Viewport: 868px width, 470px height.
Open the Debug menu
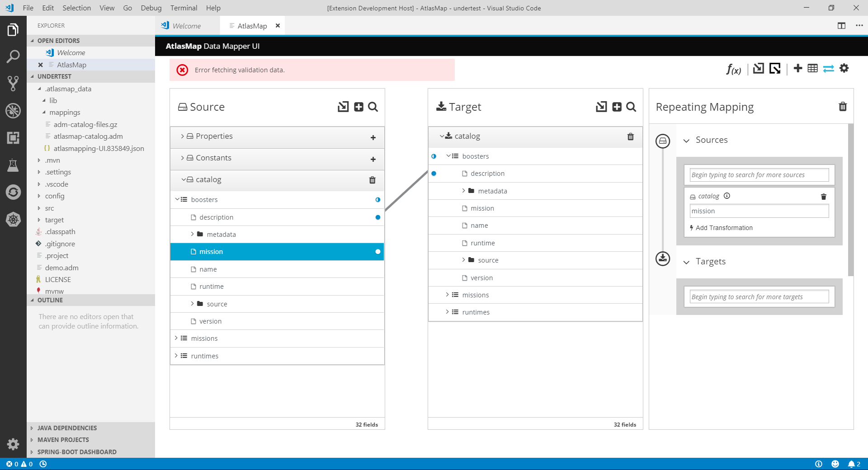coord(151,8)
